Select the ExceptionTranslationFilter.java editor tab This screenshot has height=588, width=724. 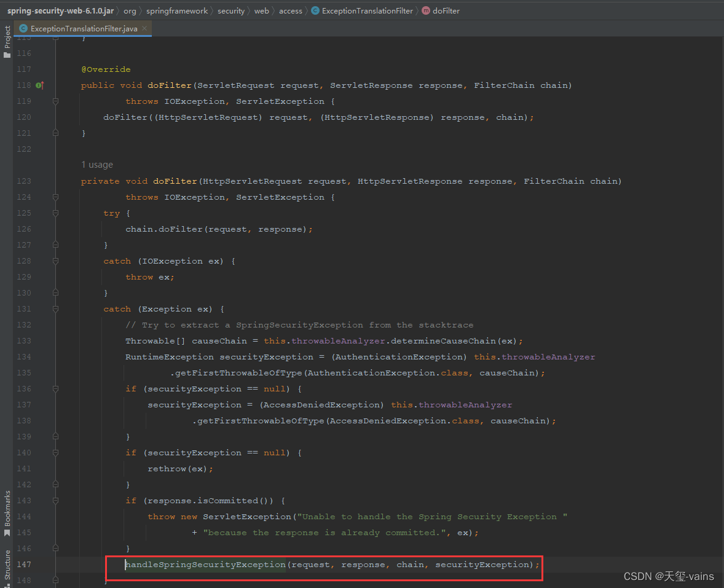(x=82, y=29)
